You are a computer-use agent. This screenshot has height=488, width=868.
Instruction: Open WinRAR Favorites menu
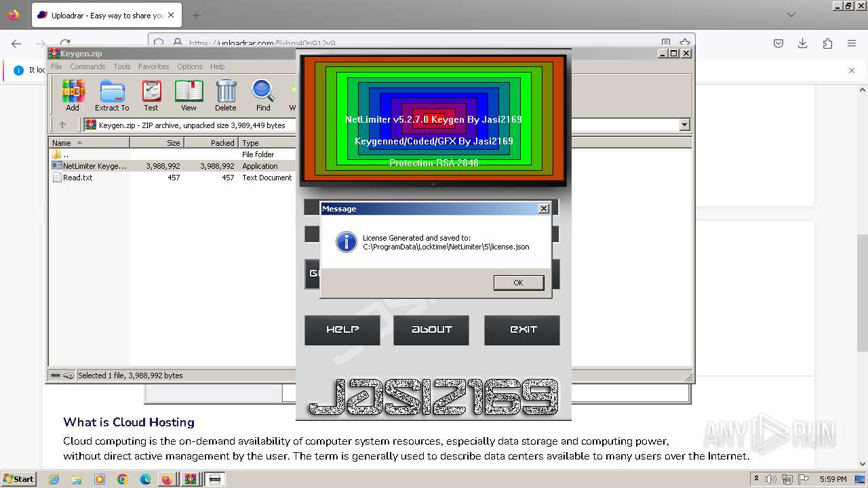tap(154, 66)
